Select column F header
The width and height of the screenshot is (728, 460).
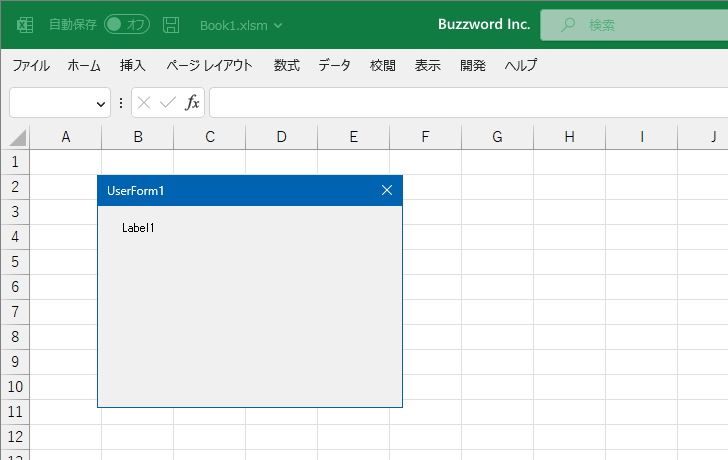(x=425, y=137)
